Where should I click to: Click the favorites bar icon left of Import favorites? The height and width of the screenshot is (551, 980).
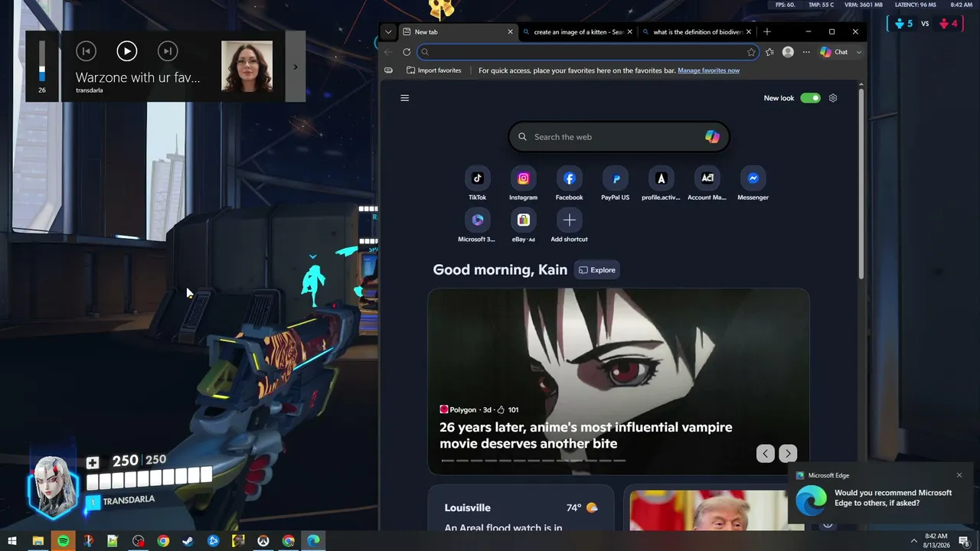[x=389, y=70]
